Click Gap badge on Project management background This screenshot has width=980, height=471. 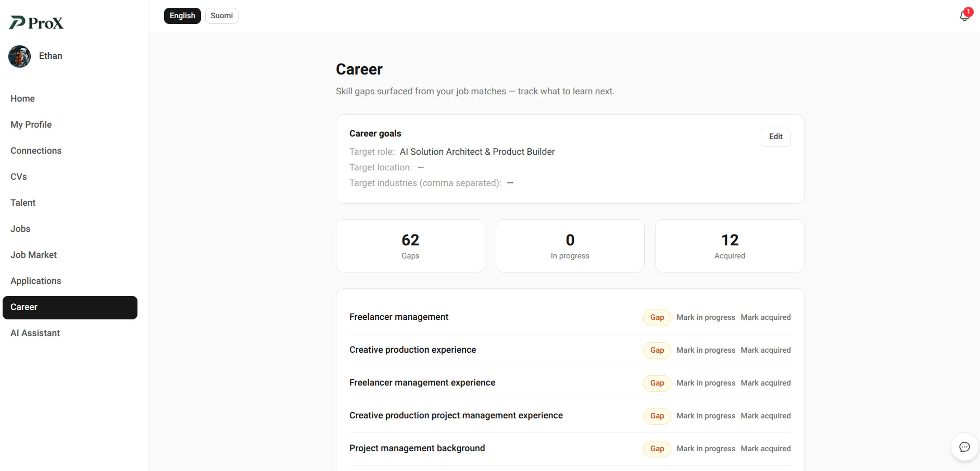657,449
